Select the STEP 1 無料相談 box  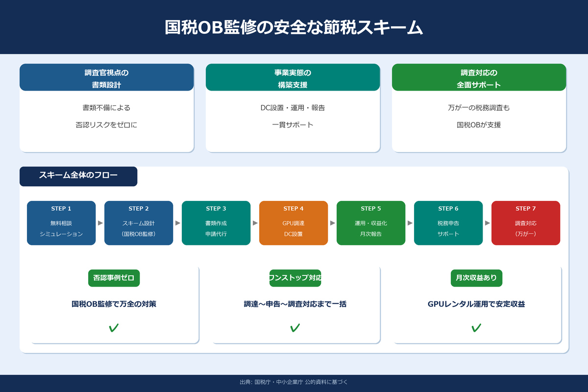coord(61,223)
